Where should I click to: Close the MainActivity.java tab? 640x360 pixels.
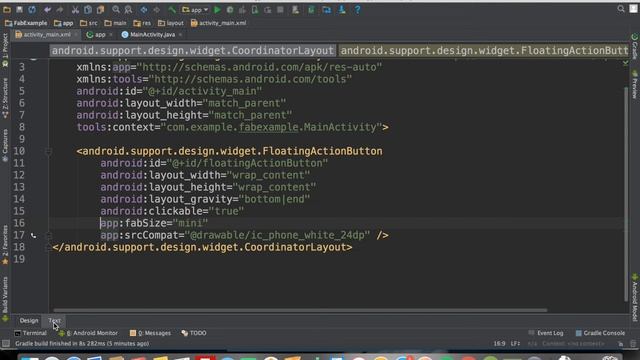180,35
